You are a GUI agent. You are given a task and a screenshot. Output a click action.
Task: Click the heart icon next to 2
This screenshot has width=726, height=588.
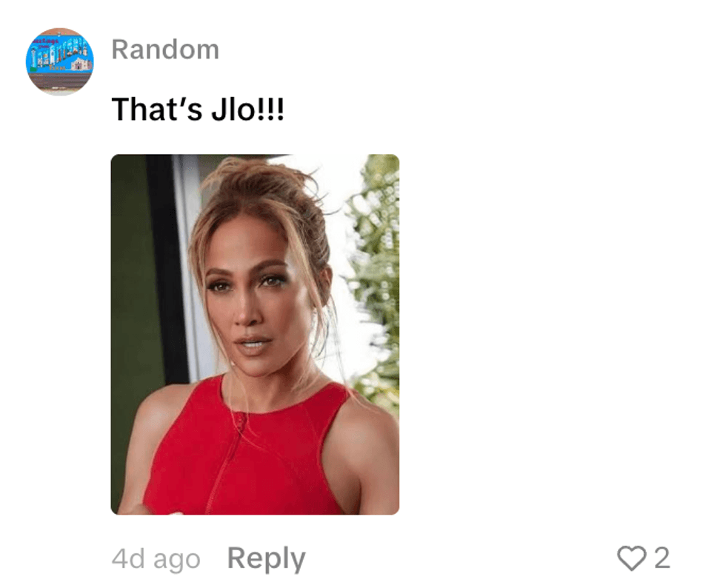tap(631, 558)
